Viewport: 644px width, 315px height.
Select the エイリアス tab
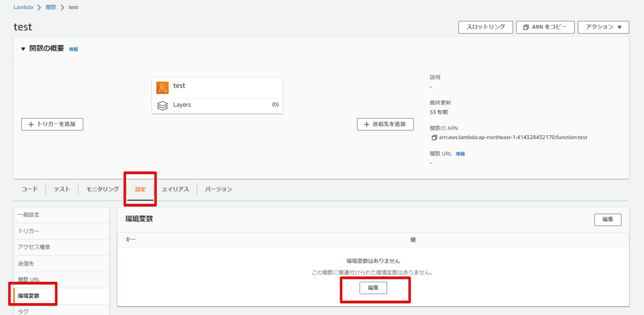pyautogui.click(x=175, y=189)
